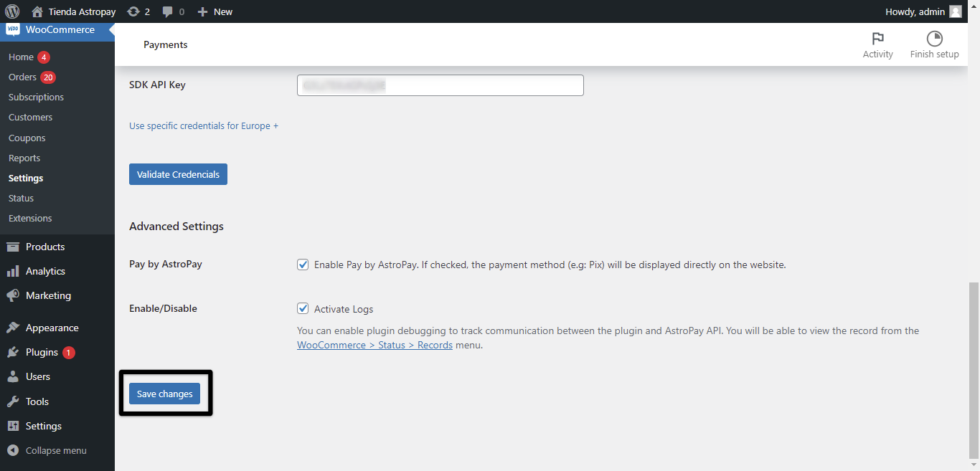The width and height of the screenshot is (980, 471).
Task: Click the WooCommerce logo icon in sidebar
Action: tap(13, 29)
